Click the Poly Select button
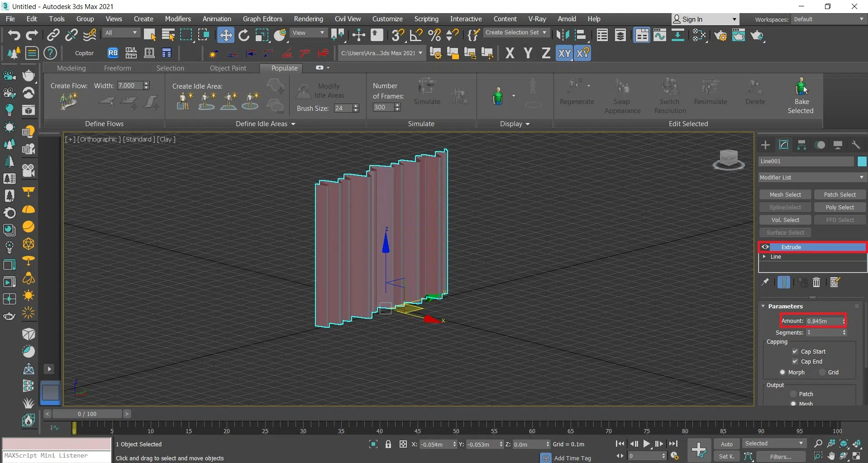The width and height of the screenshot is (868, 463). click(839, 207)
